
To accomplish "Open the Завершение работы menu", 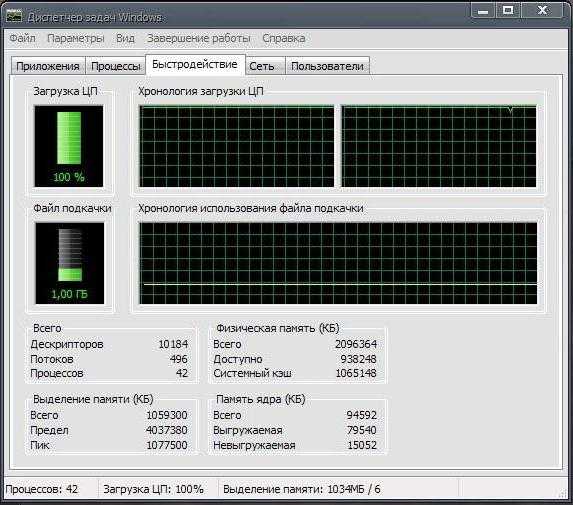I will coord(198,38).
